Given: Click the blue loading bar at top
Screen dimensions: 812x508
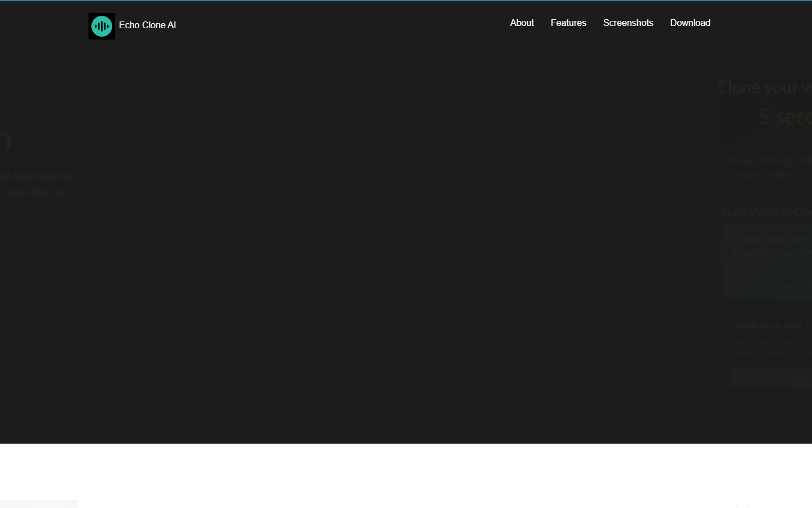Looking at the screenshot, I should [406, 1].
